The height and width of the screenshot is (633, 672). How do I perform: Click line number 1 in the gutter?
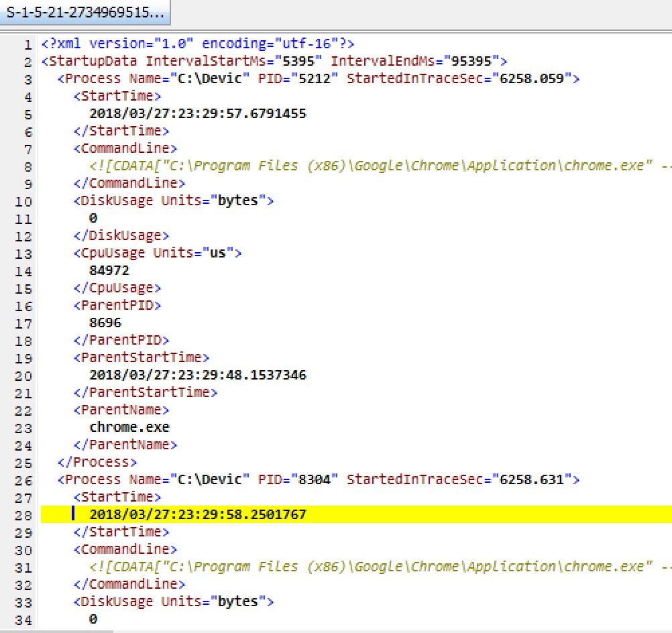coord(27,44)
